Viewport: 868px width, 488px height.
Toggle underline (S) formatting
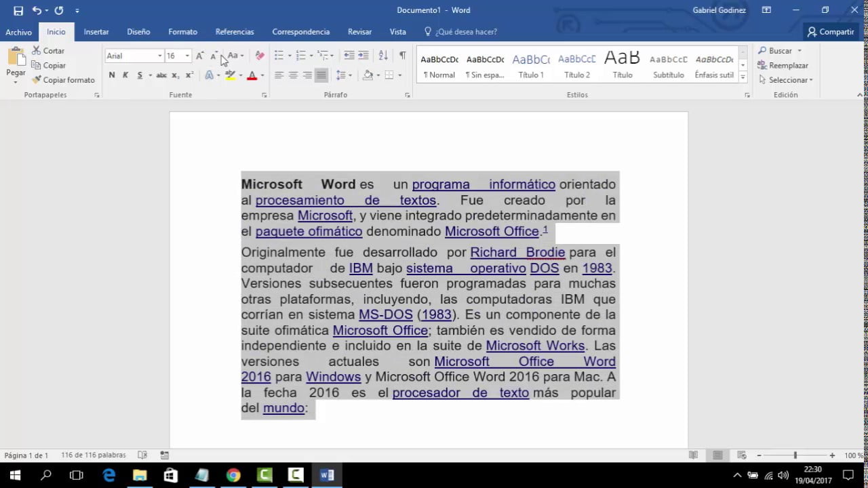pos(140,75)
